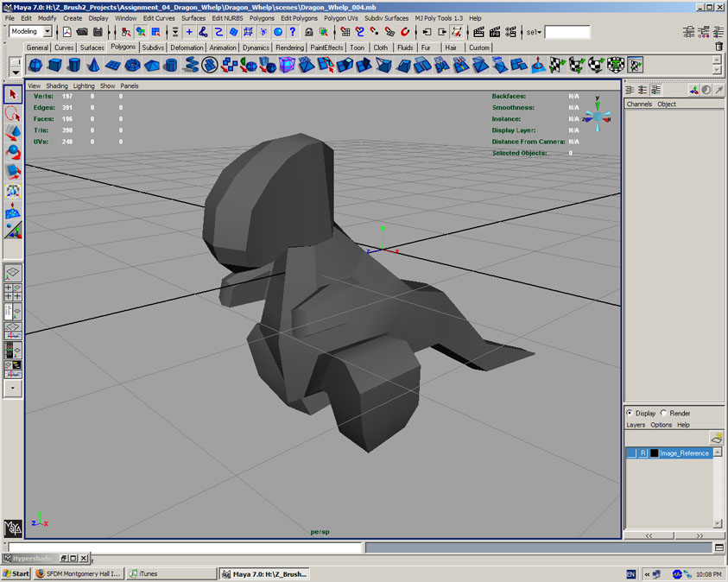
Task: Activate the Move tool in the toolbox
Action: tap(13, 133)
